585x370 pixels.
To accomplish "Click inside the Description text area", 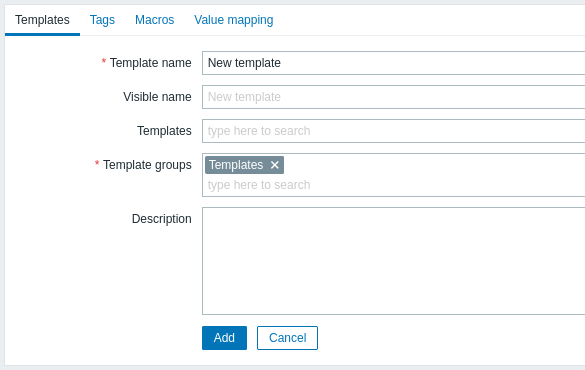I will [394, 261].
